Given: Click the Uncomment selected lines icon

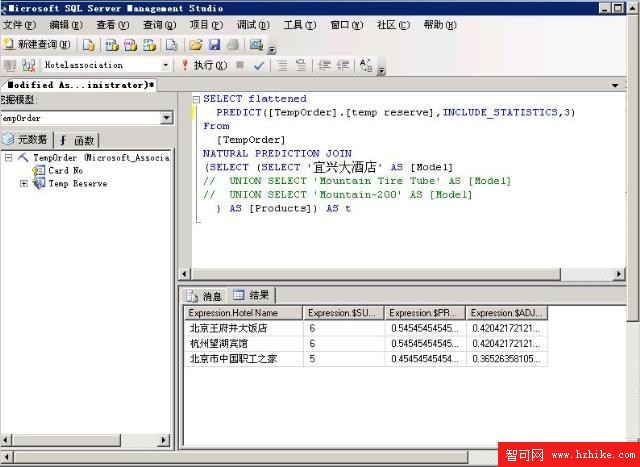Looking at the screenshot, I should click(301, 65).
